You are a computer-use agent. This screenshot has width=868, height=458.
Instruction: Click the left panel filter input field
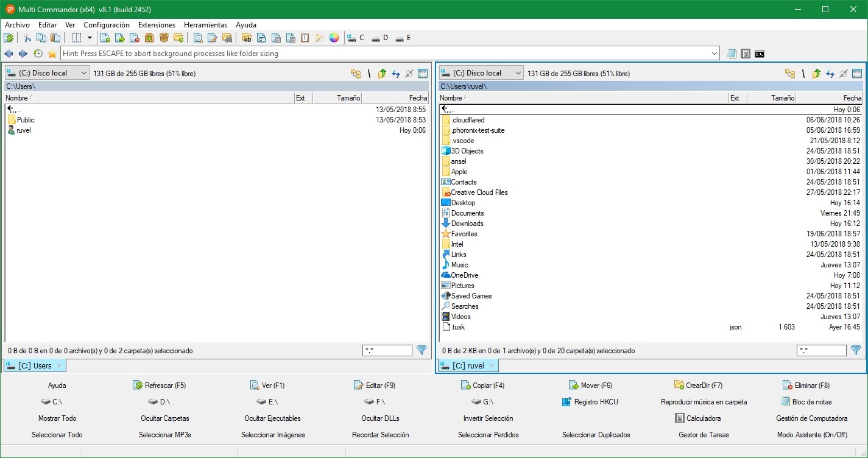[x=387, y=350]
